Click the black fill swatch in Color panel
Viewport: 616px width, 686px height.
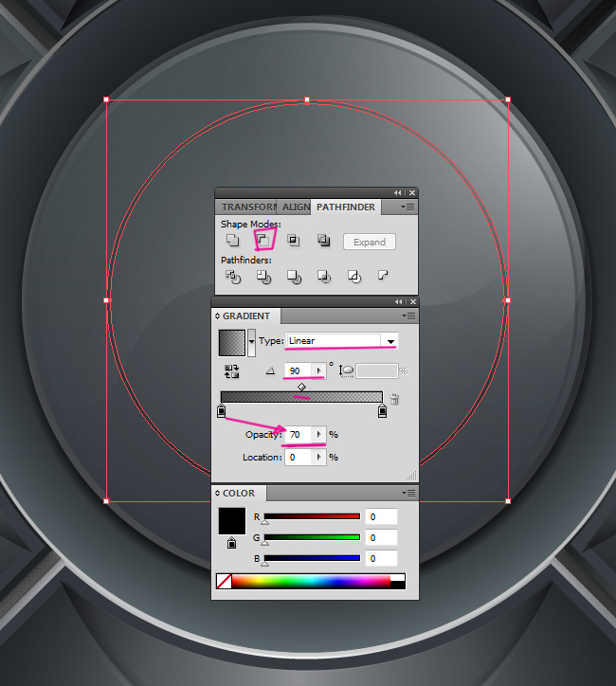click(x=232, y=520)
